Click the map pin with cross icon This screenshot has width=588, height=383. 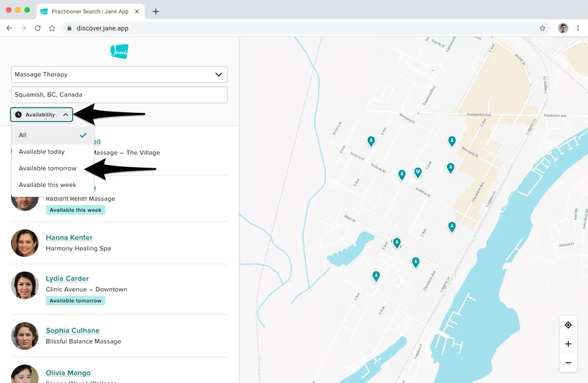pyautogui.click(x=418, y=172)
